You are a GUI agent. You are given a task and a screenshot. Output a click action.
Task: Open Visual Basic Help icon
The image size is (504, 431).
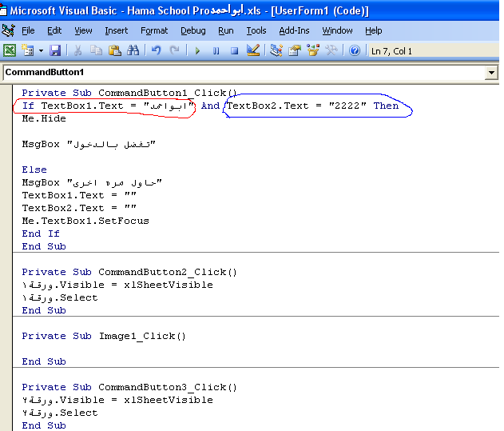pos(355,50)
